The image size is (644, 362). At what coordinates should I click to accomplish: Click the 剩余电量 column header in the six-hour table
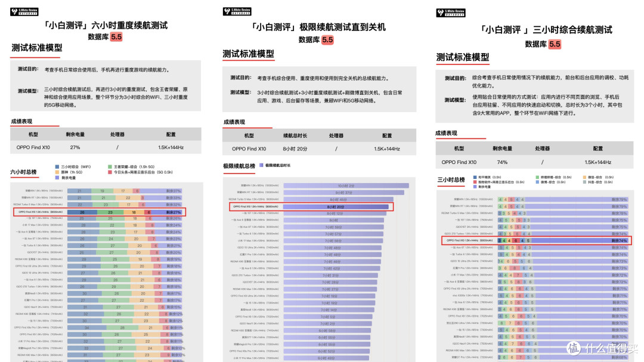pyautogui.click(x=75, y=134)
